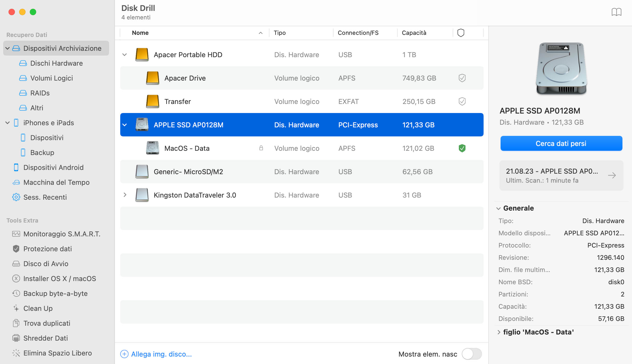This screenshot has height=364, width=632.
Task: Click the orange Apacer Portable HDD icon
Action: click(142, 55)
